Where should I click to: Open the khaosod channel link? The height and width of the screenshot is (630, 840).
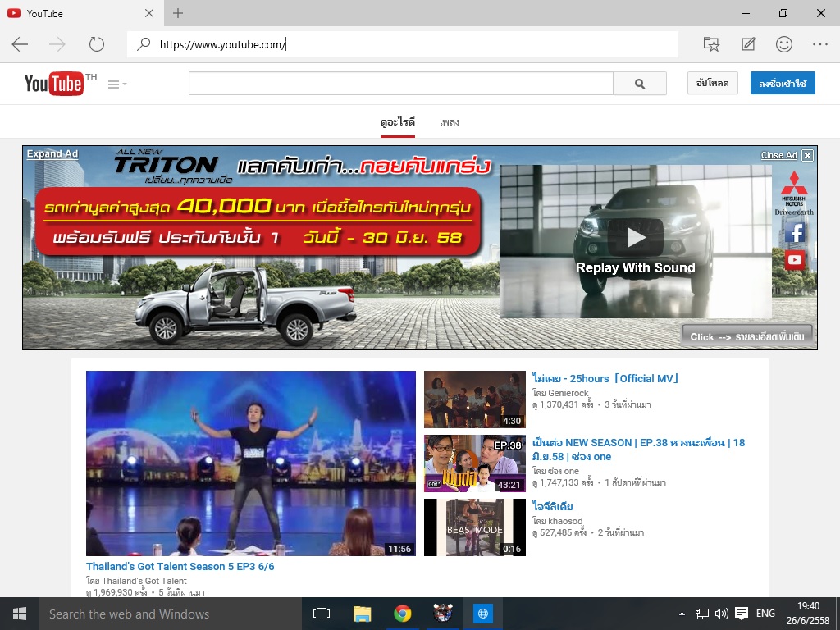coord(564,521)
